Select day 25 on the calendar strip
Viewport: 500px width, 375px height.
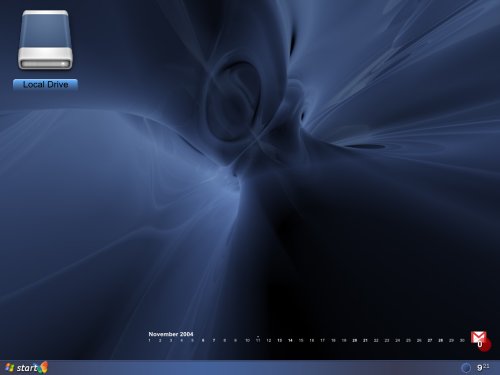point(408,340)
